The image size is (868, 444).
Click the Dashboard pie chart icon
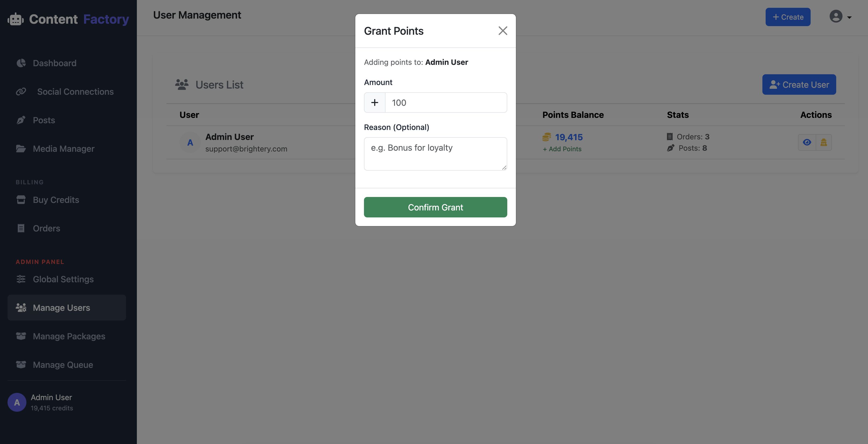coord(21,63)
